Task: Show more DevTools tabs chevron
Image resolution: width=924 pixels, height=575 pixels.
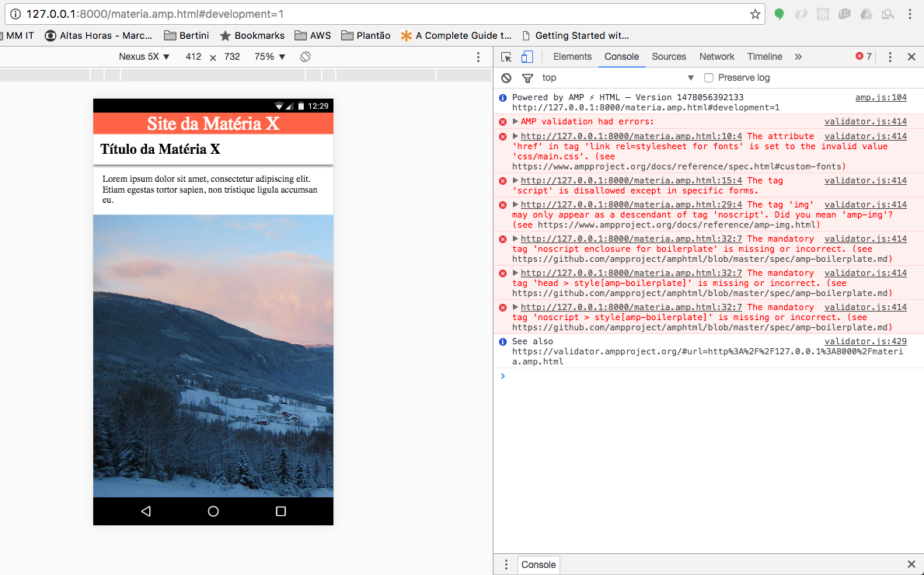Action: pyautogui.click(x=798, y=57)
